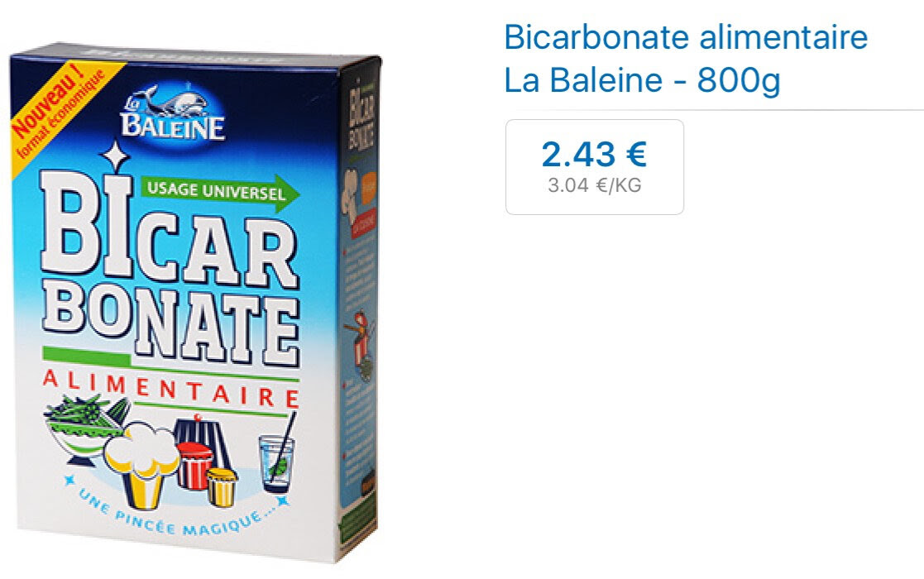Select the 2.43 € price
924x579 pixels.
[x=594, y=155]
